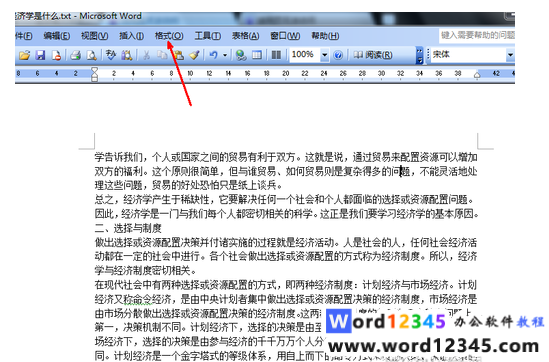The image size is (549, 362).
Task: Open the 帮助(H) menu
Action: click(325, 36)
